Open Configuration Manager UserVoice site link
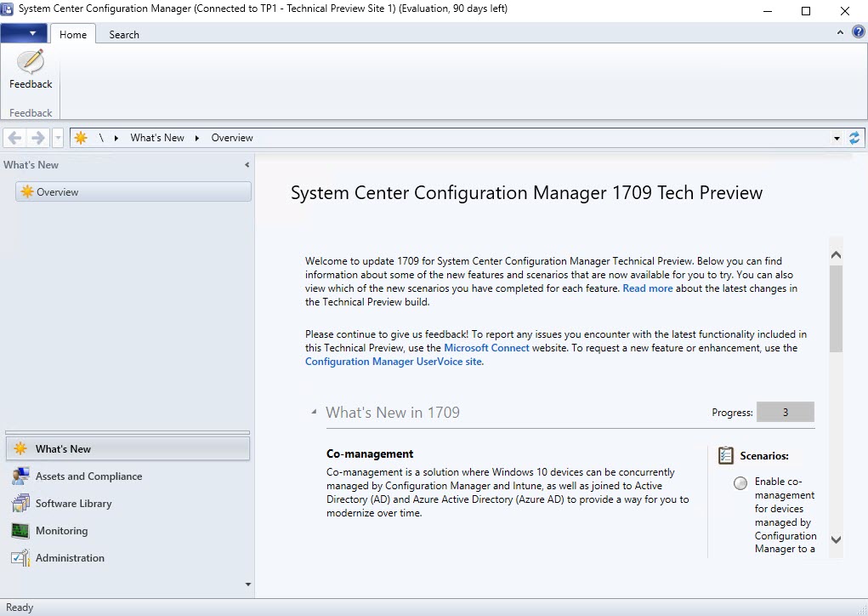The image size is (868, 616). click(393, 362)
